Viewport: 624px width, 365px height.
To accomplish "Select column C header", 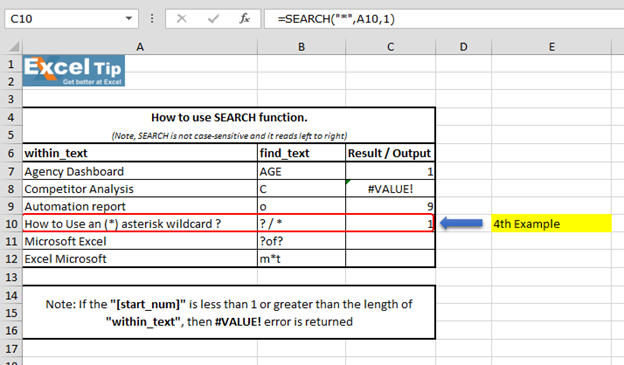I will point(390,47).
